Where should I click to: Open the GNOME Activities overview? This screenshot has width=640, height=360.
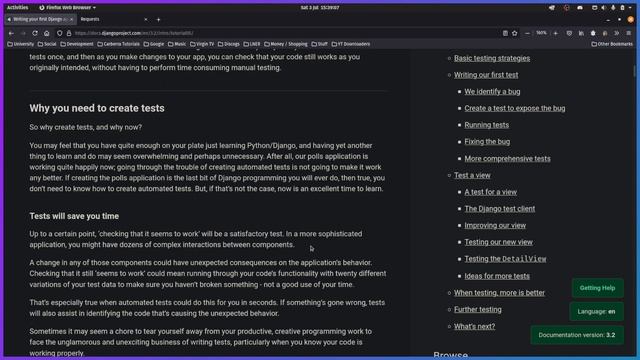pyautogui.click(x=18, y=7)
